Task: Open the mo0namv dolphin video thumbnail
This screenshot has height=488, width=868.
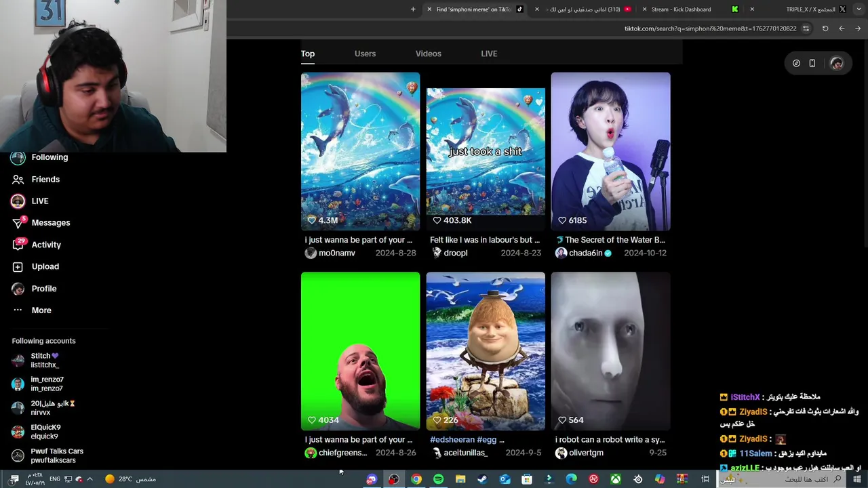Action: click(360, 151)
